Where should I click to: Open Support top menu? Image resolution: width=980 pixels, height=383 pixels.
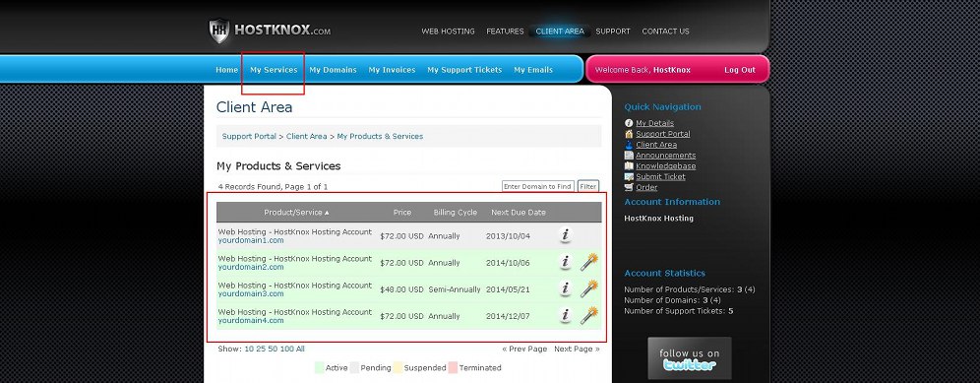pos(613,32)
